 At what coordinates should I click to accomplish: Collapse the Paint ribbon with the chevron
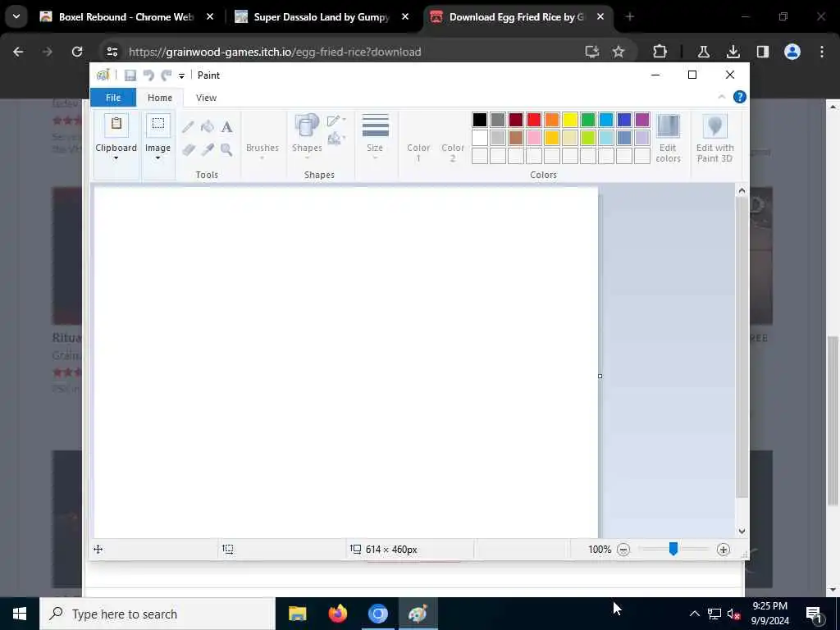722,97
